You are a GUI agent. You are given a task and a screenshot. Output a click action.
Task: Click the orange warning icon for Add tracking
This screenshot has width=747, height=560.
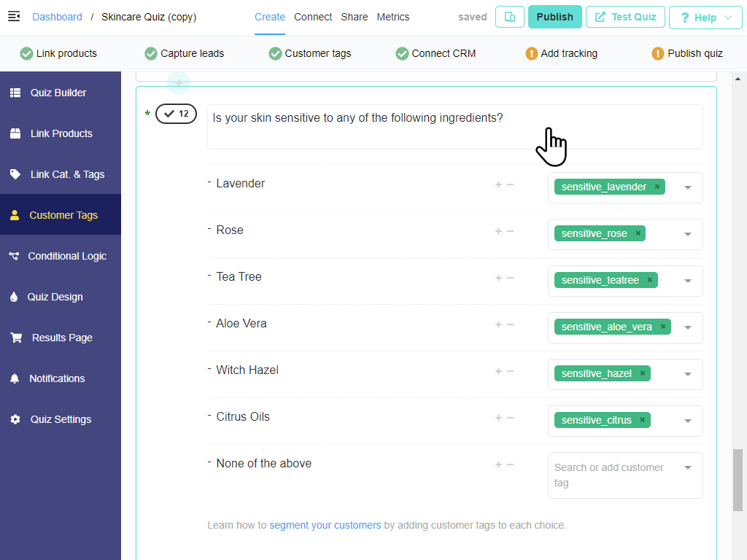point(531,54)
